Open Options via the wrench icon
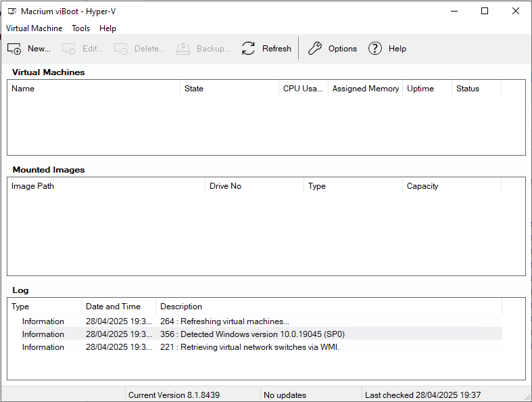This screenshot has width=532, height=402. (x=315, y=49)
